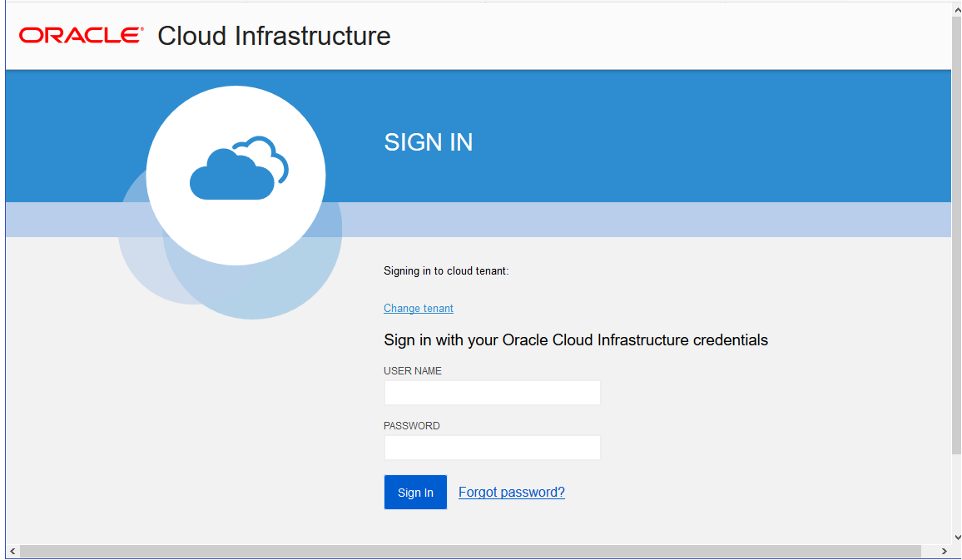
Task: Click the vertical scrollbar up arrow
Action: coord(956,9)
